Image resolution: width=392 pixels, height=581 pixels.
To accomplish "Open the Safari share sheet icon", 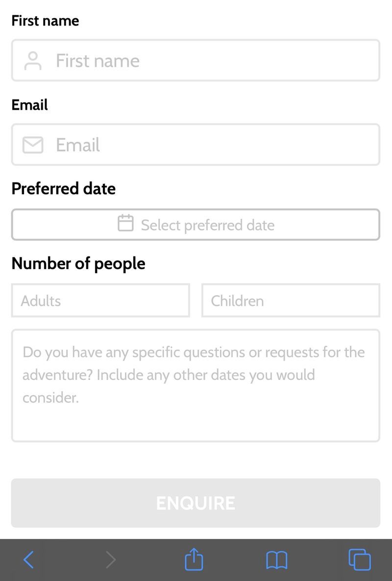I will pyautogui.click(x=194, y=559).
